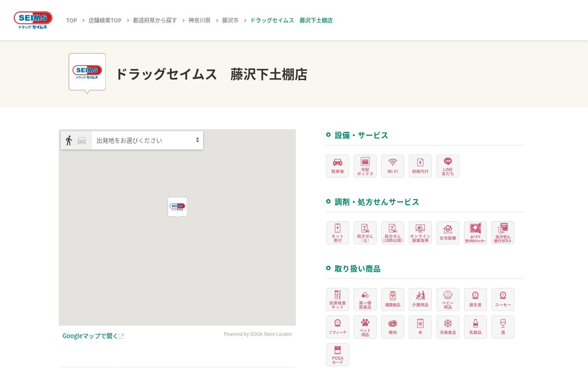588x368 pixels.
Task: Select the baby goods (ベビー用品) icon
Action: click(448, 299)
